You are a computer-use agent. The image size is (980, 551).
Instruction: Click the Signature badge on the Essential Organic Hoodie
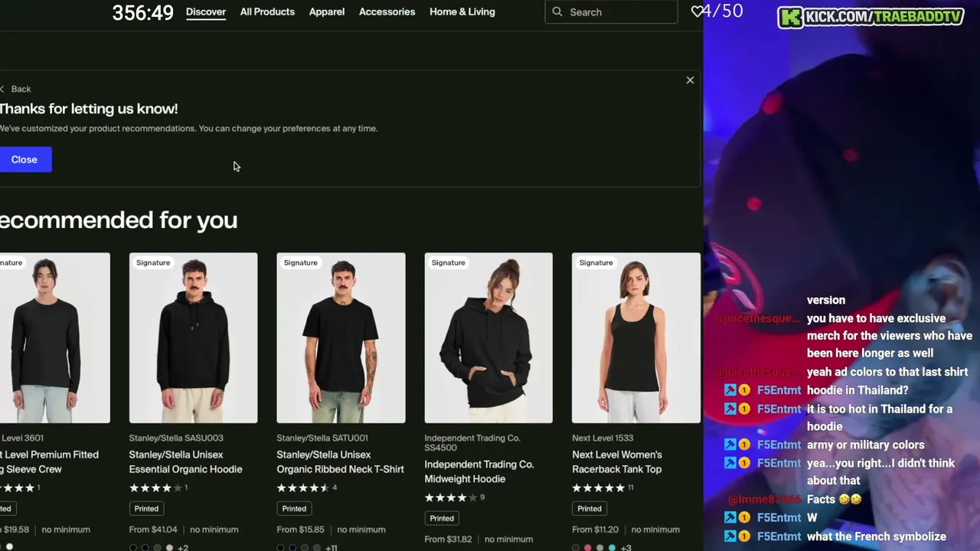(153, 262)
